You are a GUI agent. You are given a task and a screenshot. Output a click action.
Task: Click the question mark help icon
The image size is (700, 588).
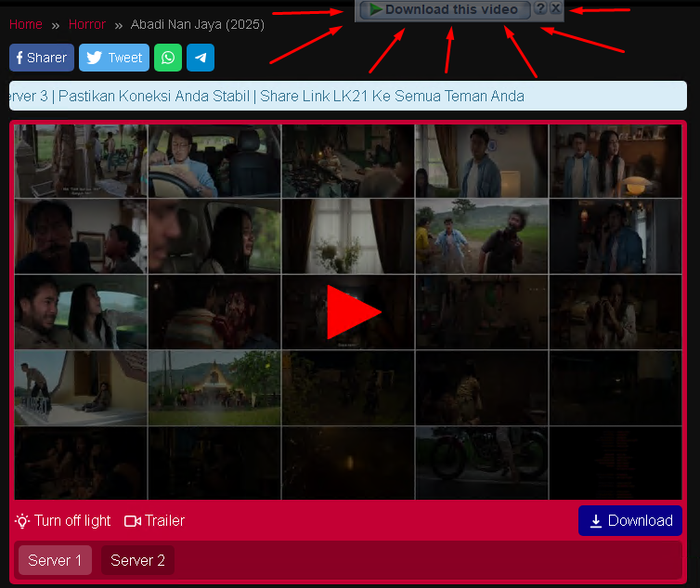tap(540, 9)
